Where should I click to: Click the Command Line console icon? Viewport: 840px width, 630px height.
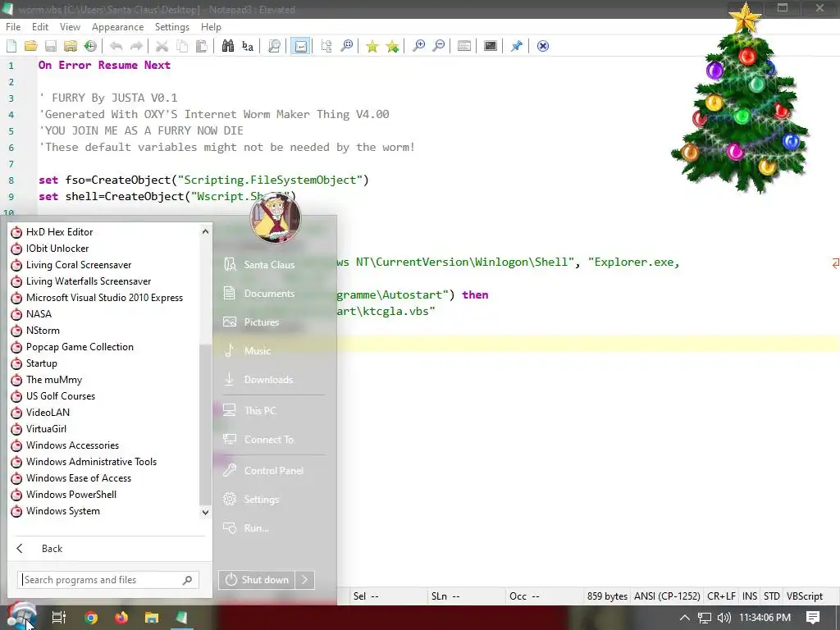pyautogui.click(x=491, y=46)
